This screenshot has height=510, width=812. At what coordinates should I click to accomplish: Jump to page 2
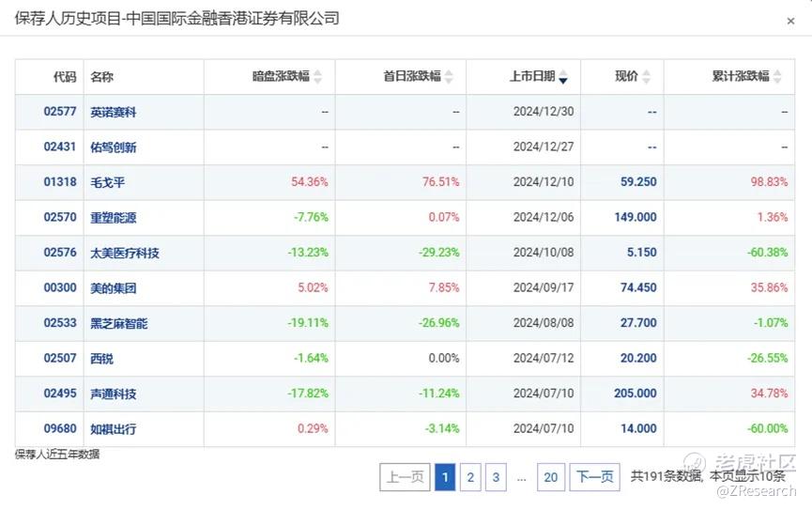click(x=470, y=477)
